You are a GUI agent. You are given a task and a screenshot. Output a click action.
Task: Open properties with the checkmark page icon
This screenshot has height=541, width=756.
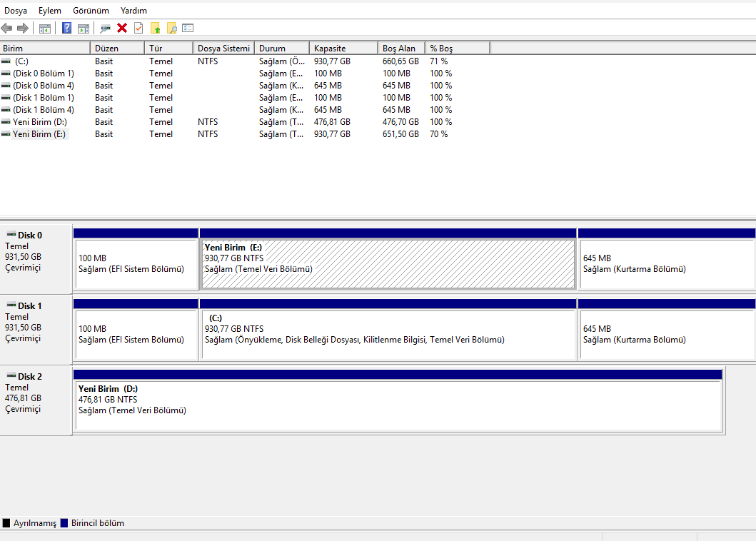(138, 28)
